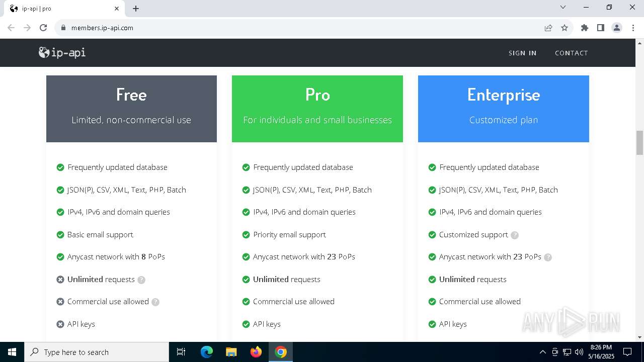The height and width of the screenshot is (362, 644).
Task: Click the green check beside Enterprise API keys
Action: click(x=432, y=324)
